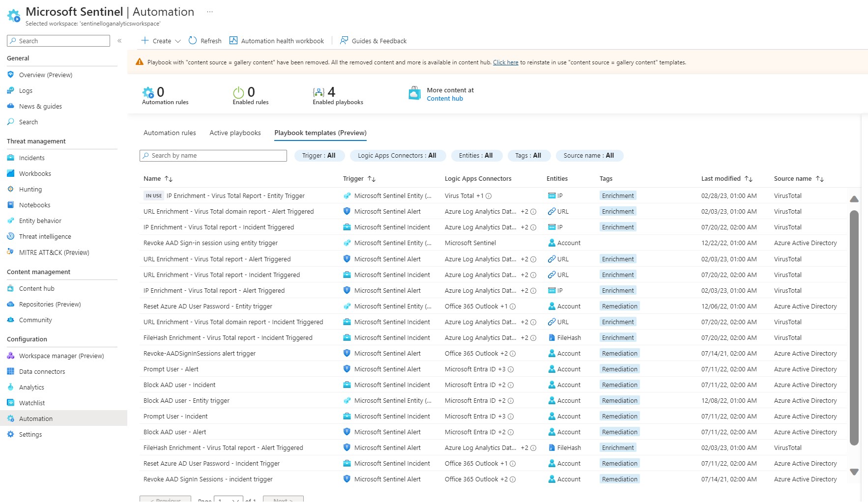Open Logs from the sidebar icon

11,90
